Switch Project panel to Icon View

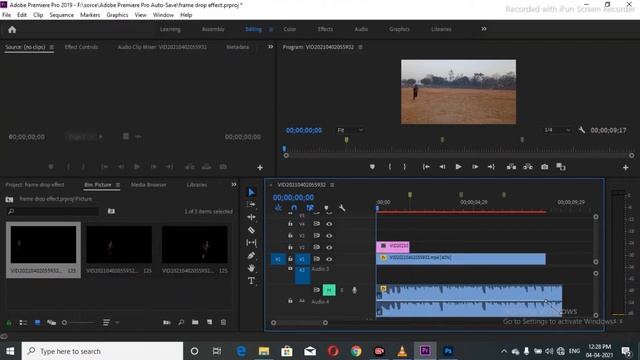(37, 322)
